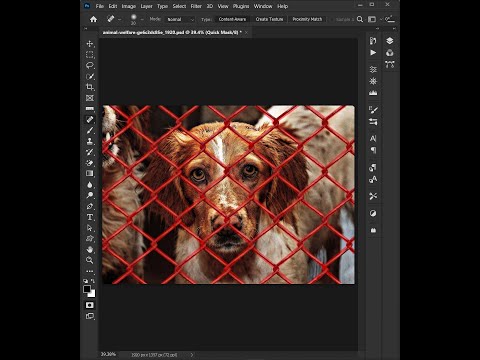The width and height of the screenshot is (480, 360).
Task: Select the Eraser tool
Action: [90, 163]
